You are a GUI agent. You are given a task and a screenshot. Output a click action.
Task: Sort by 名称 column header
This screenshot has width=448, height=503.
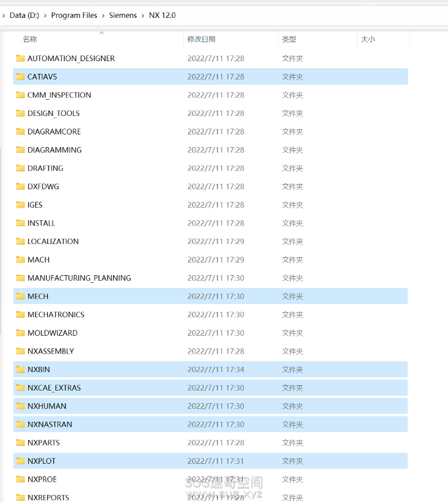coord(30,39)
